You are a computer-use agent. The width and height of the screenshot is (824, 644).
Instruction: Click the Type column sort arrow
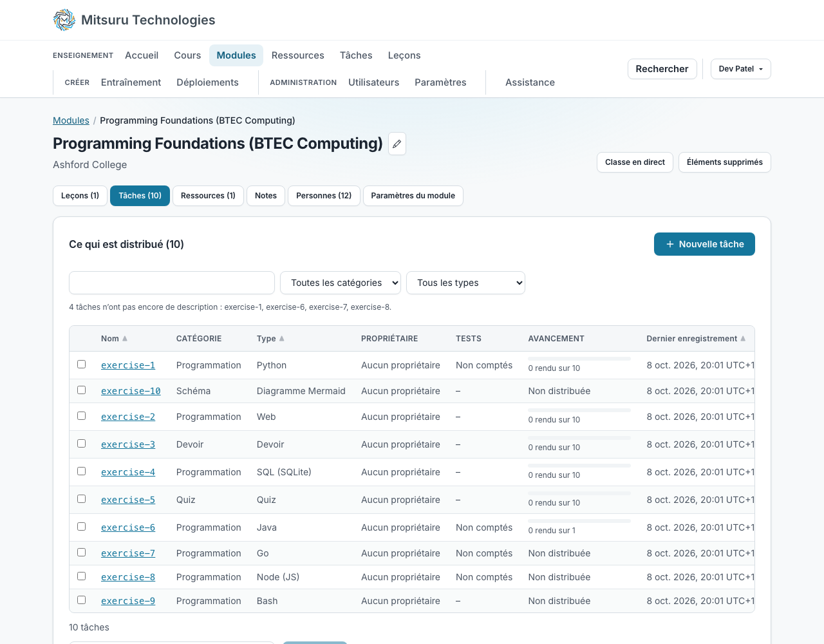282,339
